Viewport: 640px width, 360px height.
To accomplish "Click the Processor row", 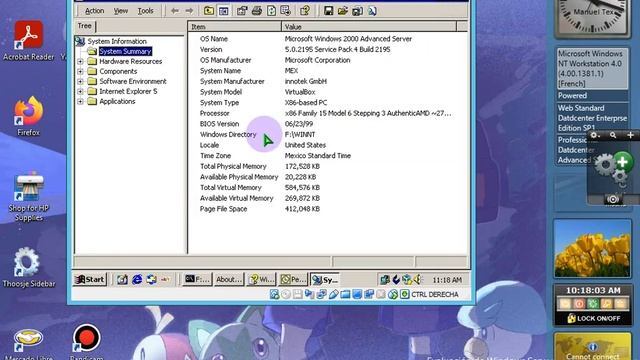I will coord(327,113).
